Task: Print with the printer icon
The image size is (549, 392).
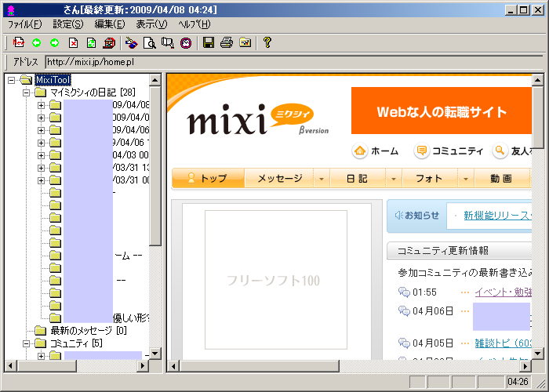Action: click(227, 42)
